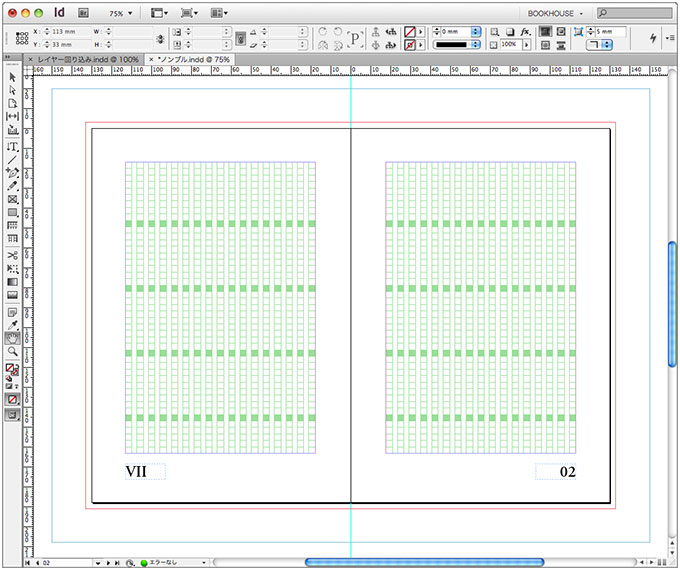This screenshot has width=680, height=570.
Task: Select the Line tool
Action: (12, 159)
